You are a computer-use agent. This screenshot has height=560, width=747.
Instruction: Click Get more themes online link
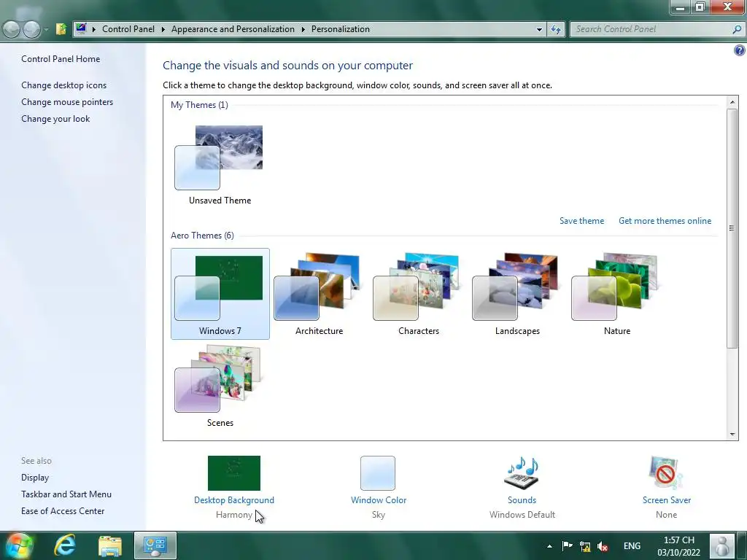(x=665, y=221)
